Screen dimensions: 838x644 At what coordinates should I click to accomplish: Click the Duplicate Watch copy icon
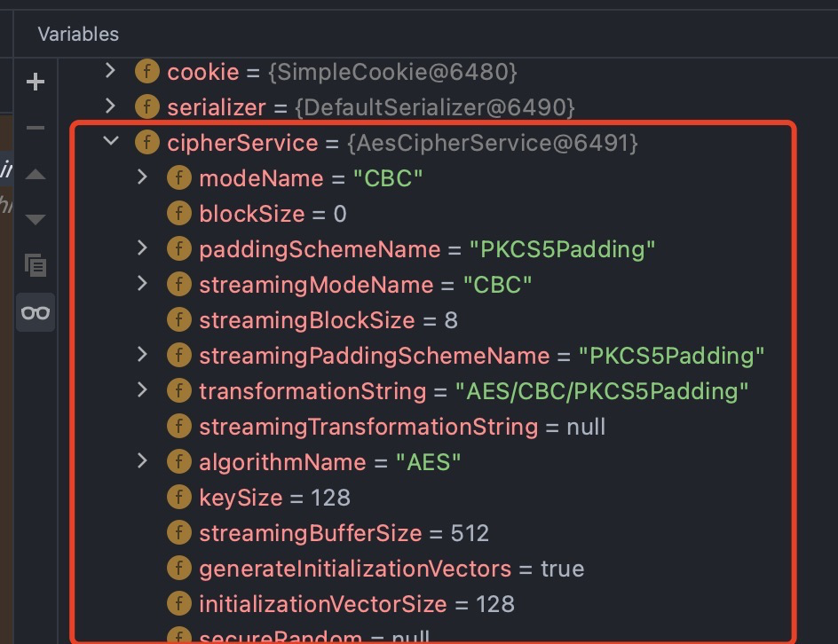[x=36, y=264]
